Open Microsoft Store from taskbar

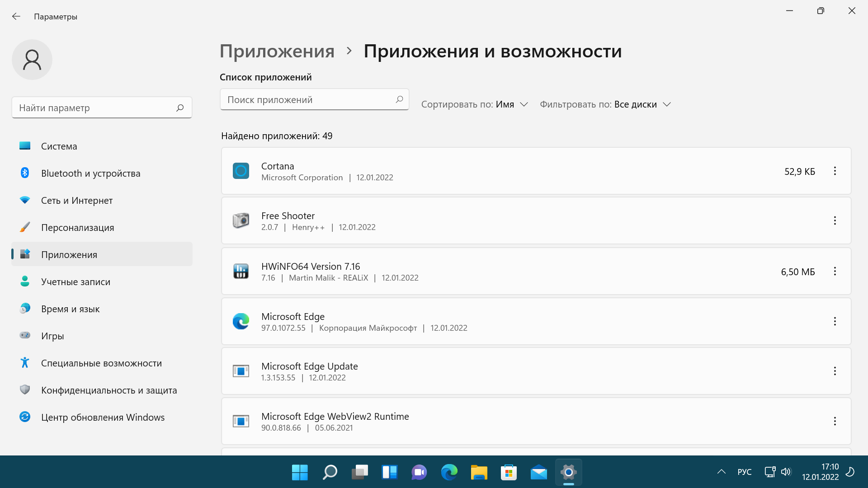pyautogui.click(x=509, y=473)
